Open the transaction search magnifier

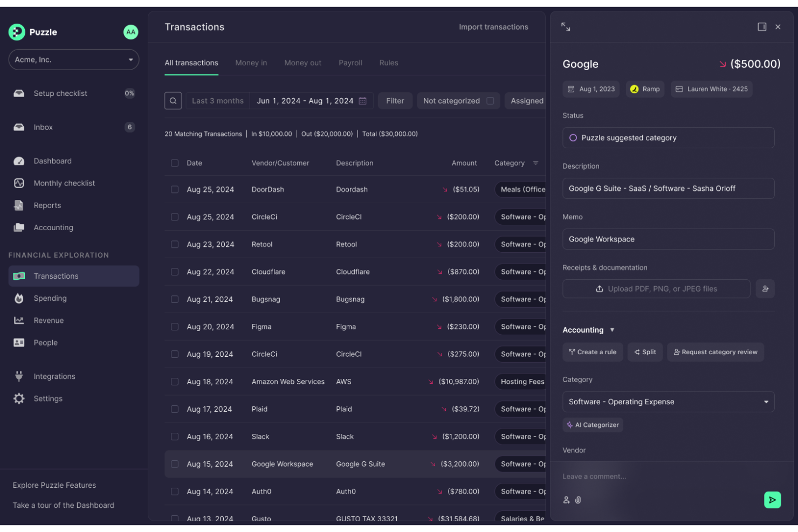coord(173,101)
